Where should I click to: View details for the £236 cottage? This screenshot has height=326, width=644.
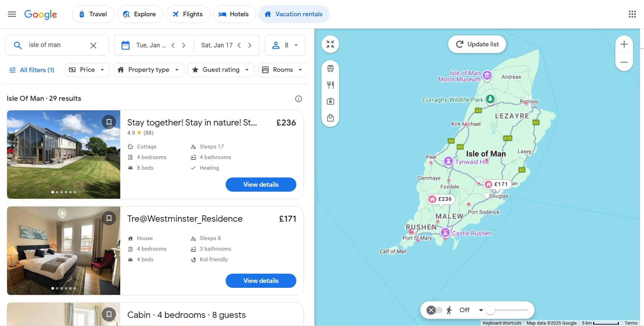coord(261,185)
